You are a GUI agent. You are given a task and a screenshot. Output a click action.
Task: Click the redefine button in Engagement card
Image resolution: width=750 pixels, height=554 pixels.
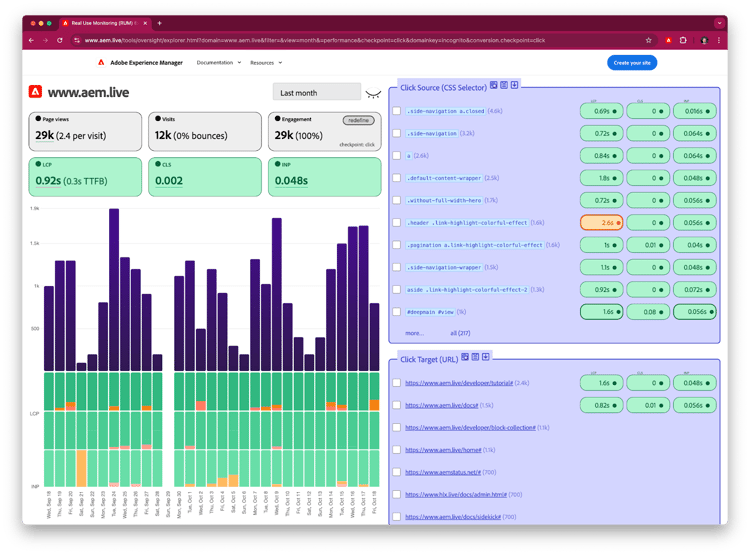[x=359, y=121]
